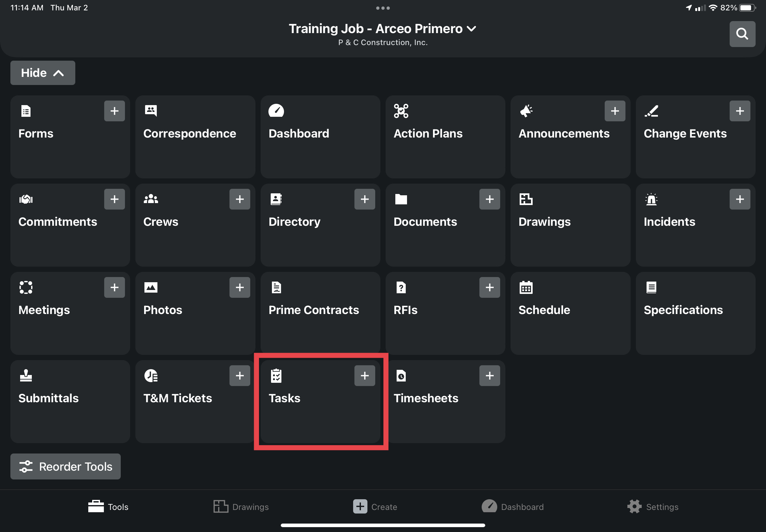Viewport: 766px width, 532px height.
Task: Click Timesheets tile plus icon
Action: 489,376
